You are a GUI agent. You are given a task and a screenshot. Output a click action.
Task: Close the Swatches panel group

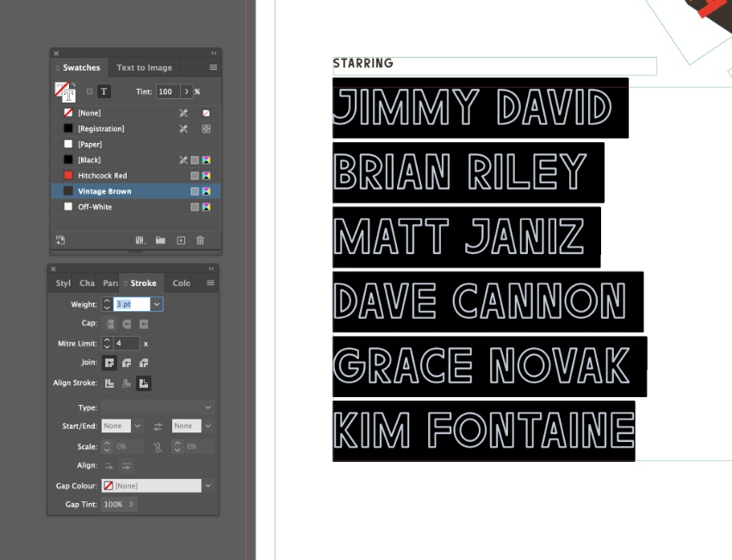(56, 53)
